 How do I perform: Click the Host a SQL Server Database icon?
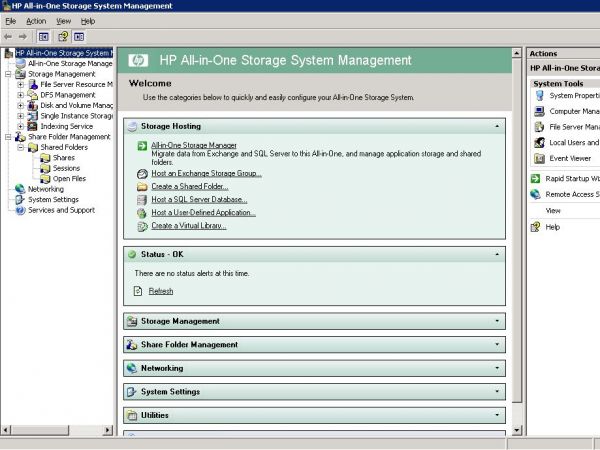(x=143, y=200)
